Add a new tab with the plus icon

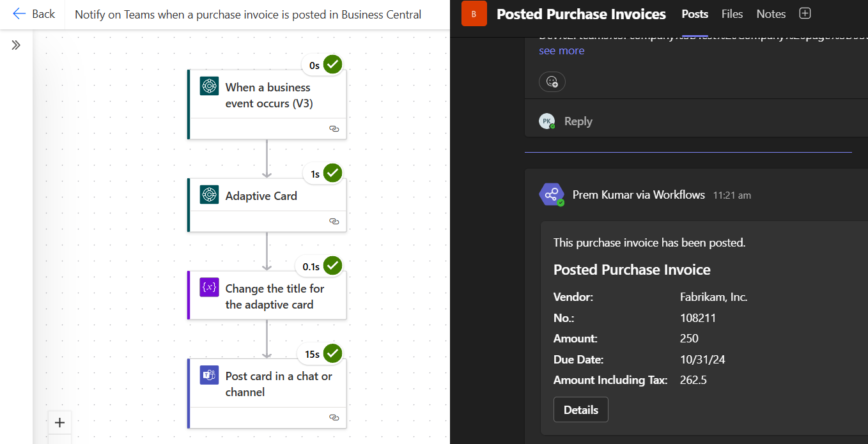click(x=805, y=13)
